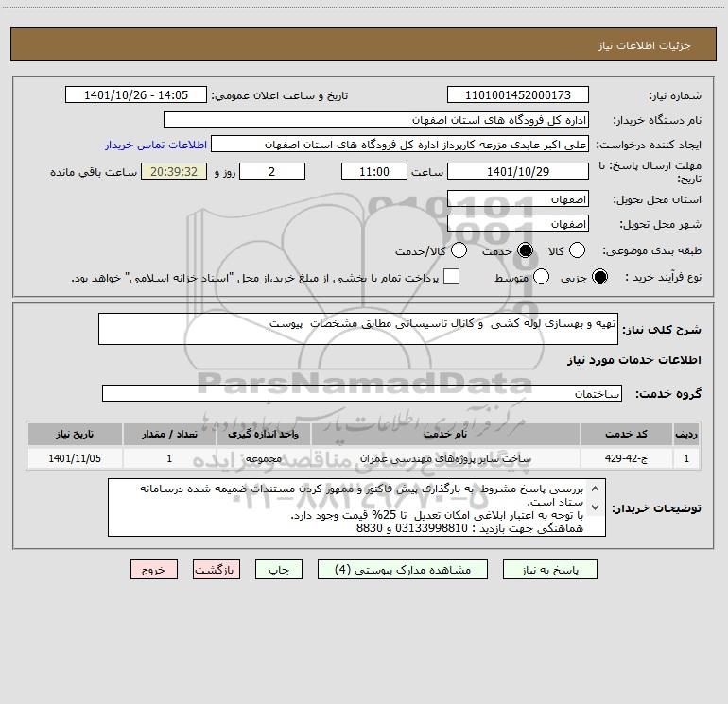This screenshot has width=728, height=704.
Task: Select the کالا/خدمت radio button
Action: [459, 250]
